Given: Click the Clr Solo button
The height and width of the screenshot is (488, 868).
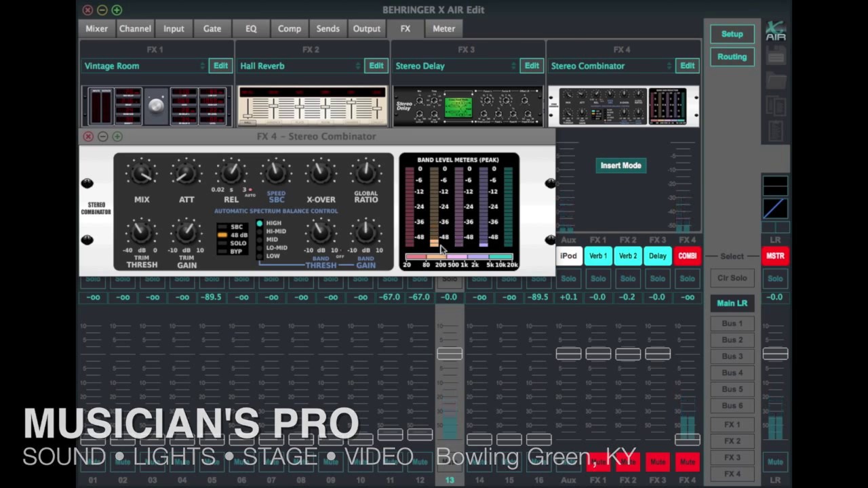Looking at the screenshot, I should point(732,278).
